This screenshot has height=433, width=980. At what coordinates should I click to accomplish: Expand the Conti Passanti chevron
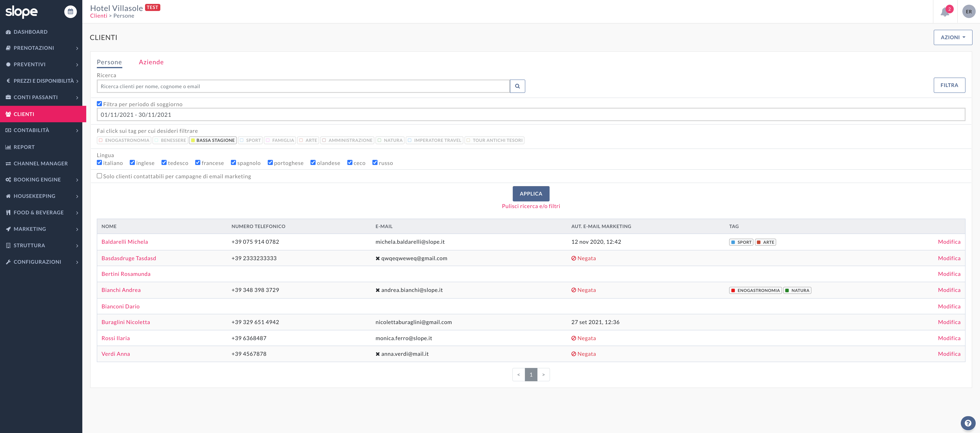(x=77, y=98)
